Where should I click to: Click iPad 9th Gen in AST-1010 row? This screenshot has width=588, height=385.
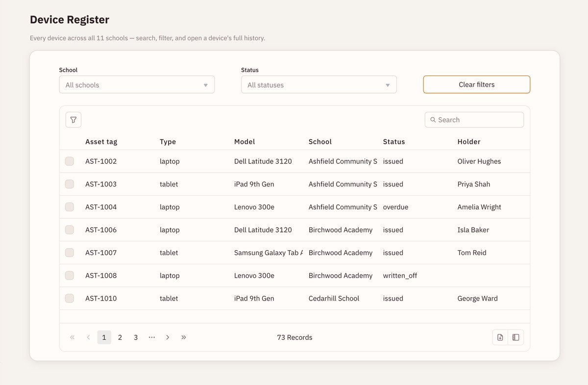pyautogui.click(x=254, y=298)
